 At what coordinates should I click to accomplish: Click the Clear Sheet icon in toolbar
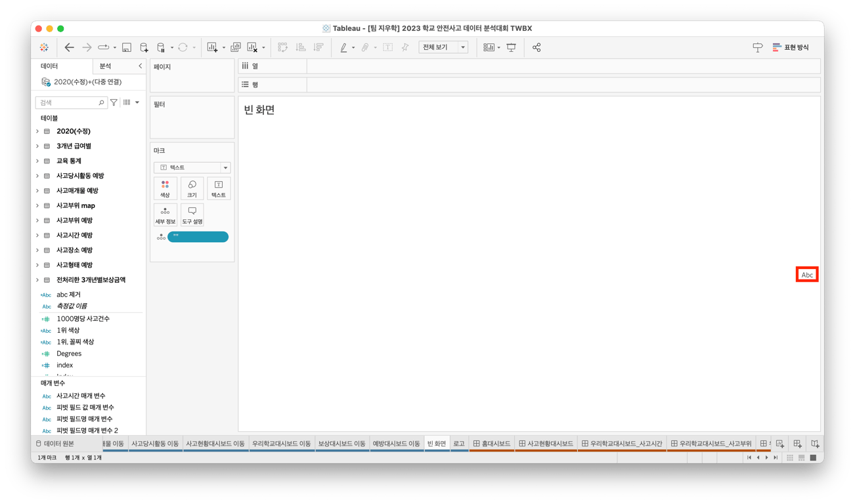[252, 47]
